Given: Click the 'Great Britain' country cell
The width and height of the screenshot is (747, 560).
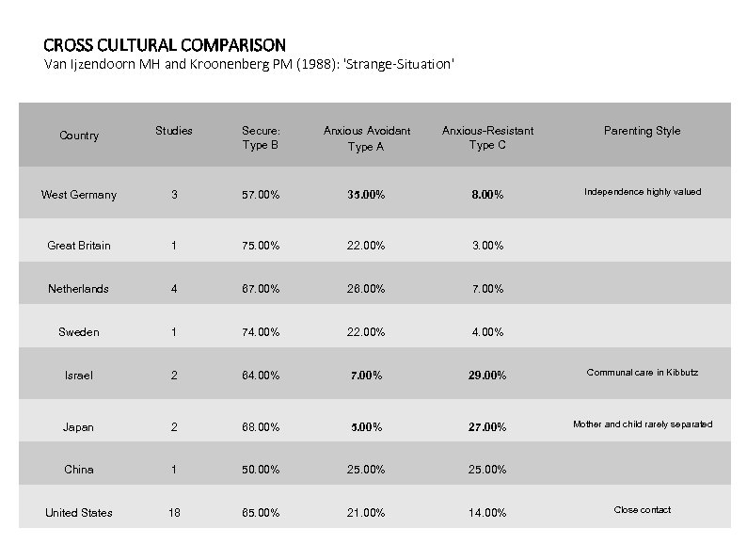Looking at the screenshot, I should coord(79,246).
